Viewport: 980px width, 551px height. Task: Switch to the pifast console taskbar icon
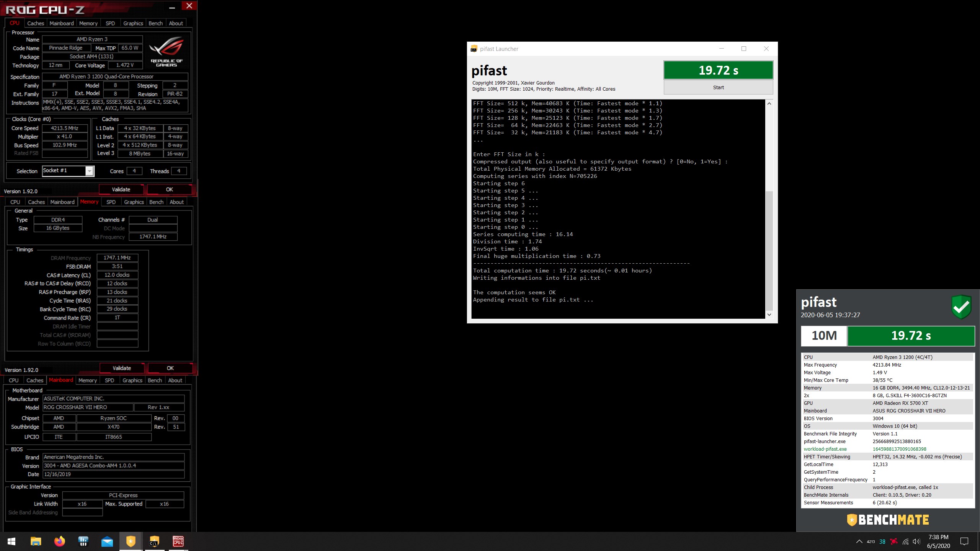point(154,541)
